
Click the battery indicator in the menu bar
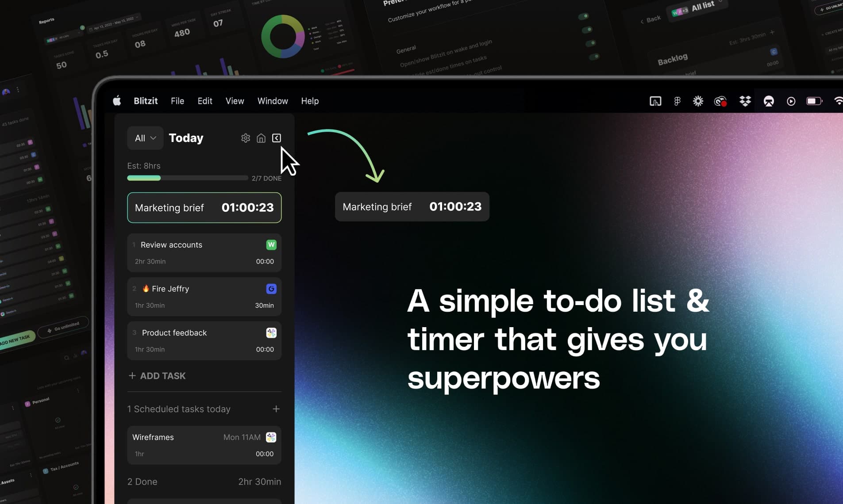(814, 101)
